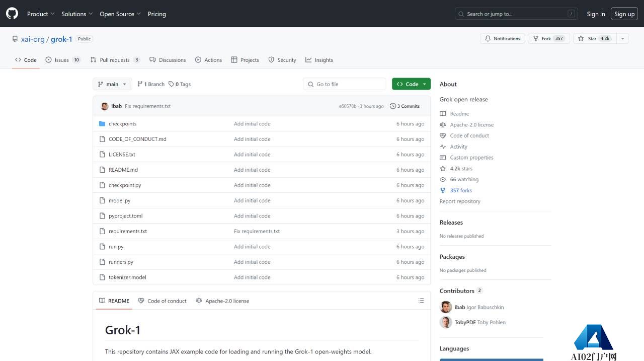Open the green Code dropdown button

[x=412, y=84]
